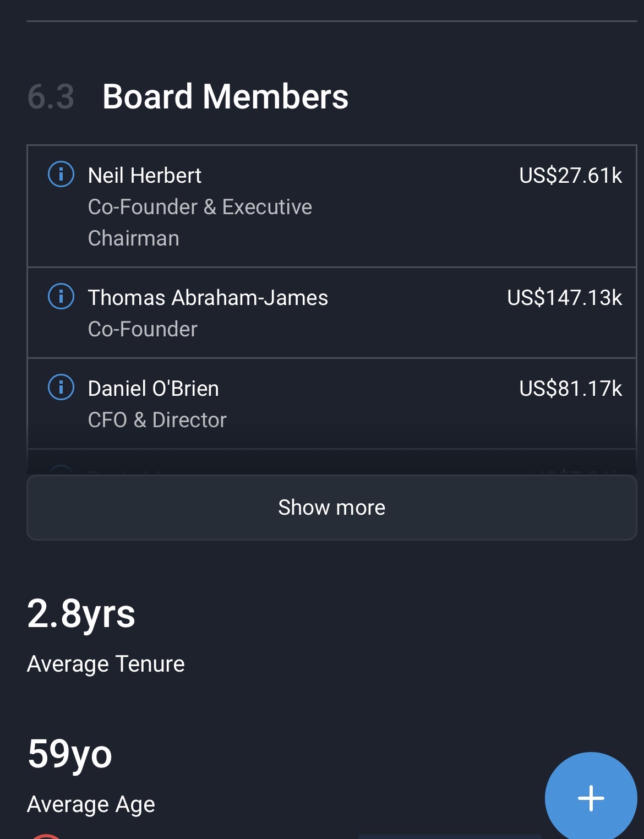Click Co-Founder role under Thomas Abraham-James
This screenshot has width=644, height=839.
pyautogui.click(x=143, y=329)
